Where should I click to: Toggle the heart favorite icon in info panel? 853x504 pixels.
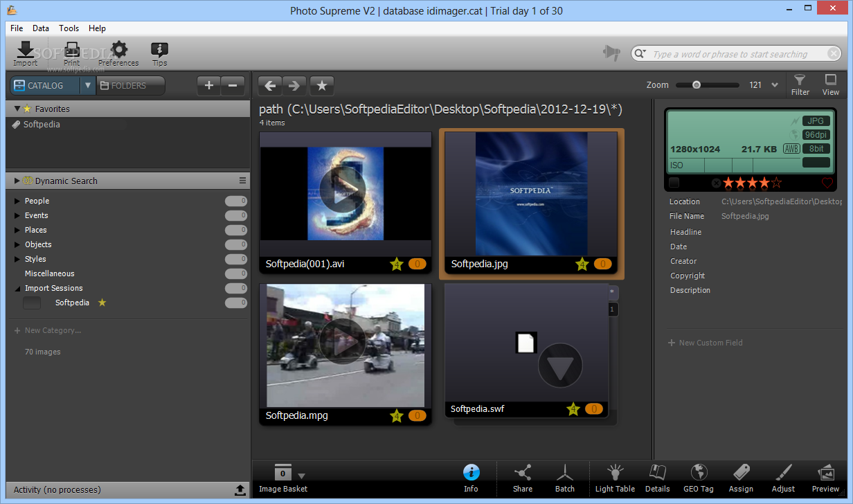(x=827, y=183)
